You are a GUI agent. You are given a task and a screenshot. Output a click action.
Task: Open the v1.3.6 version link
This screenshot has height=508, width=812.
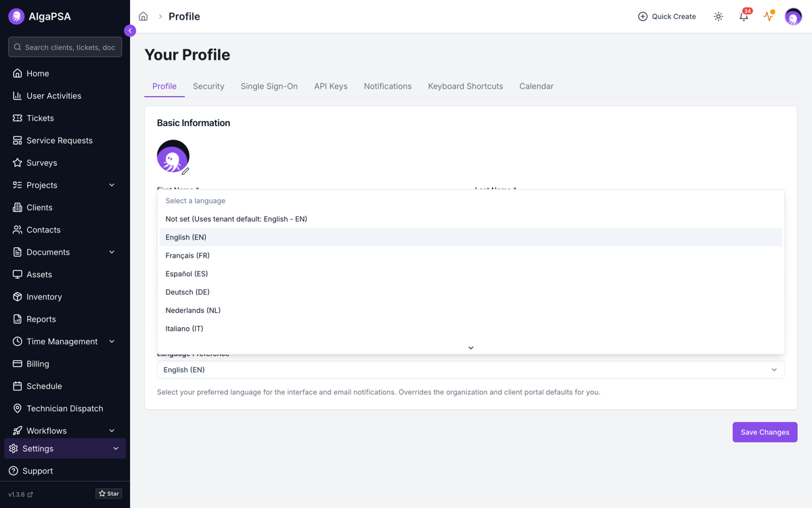pos(20,494)
